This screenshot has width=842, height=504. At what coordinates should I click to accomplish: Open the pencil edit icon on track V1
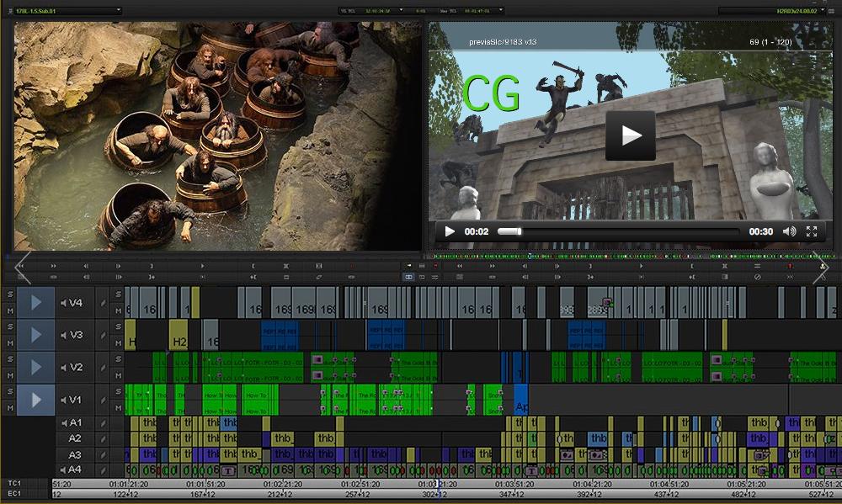(x=103, y=400)
